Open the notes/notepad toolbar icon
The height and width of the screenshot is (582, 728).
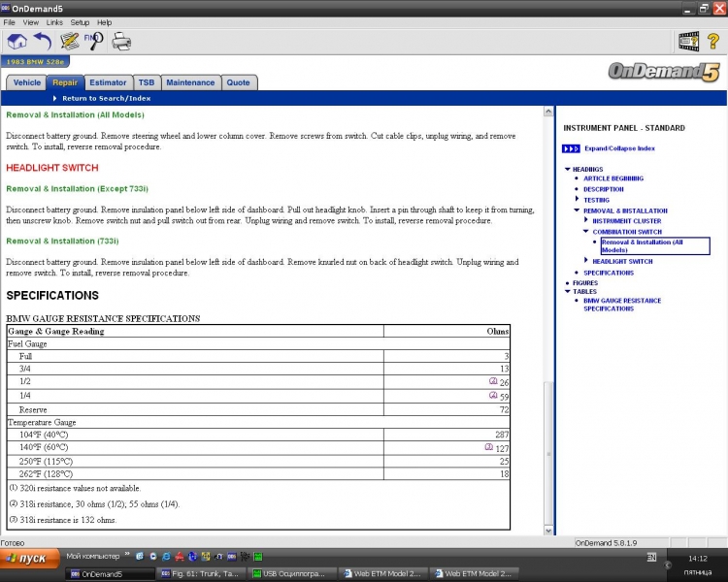click(x=69, y=42)
